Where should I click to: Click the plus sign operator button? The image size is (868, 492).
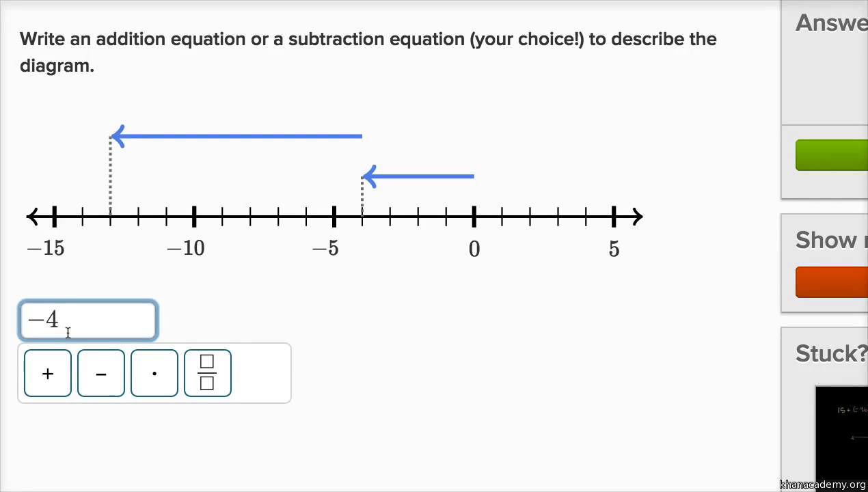pyautogui.click(x=48, y=373)
